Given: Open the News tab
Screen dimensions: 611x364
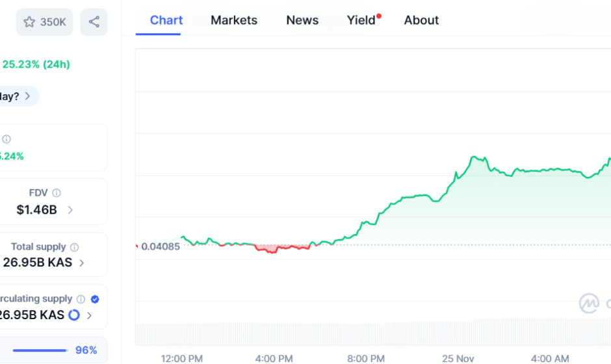Looking at the screenshot, I should 302,20.
